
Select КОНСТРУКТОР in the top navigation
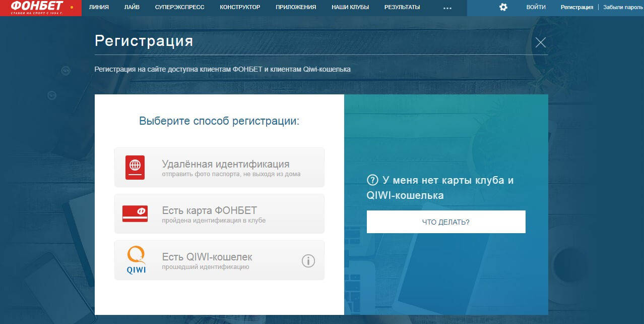pos(240,8)
